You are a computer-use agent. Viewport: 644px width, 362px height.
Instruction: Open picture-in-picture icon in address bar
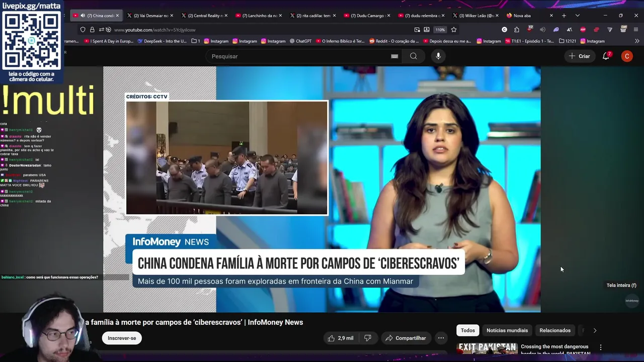417,30
